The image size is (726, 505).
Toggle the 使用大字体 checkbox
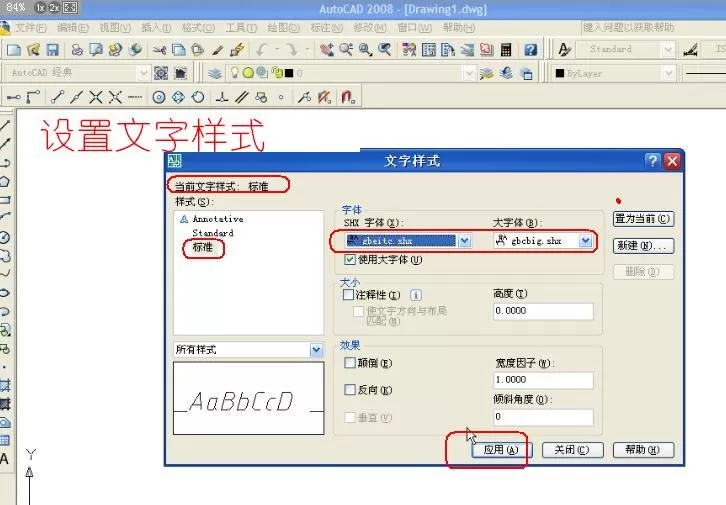click(350, 260)
